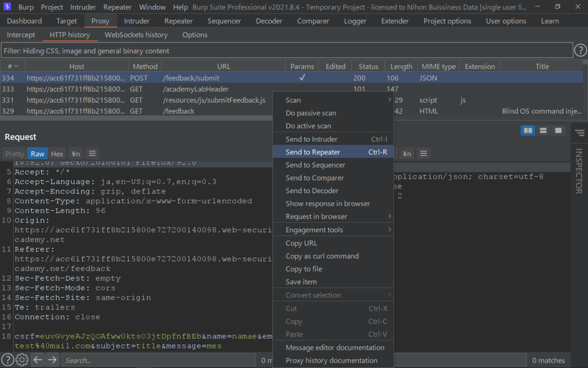Select Show response in browser
588x368 pixels.
333,204
